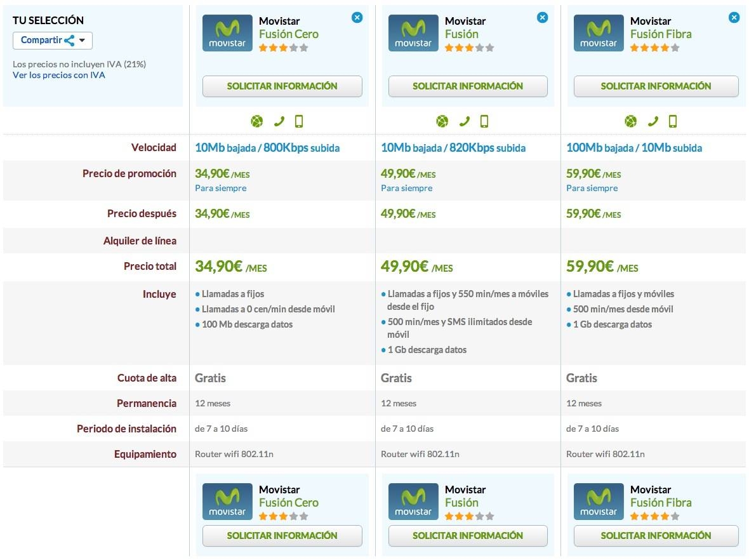Viewport: 749px width, 560px height.
Task: Click top Solicitar Información for Movistar Fusión
Action: 468,86
